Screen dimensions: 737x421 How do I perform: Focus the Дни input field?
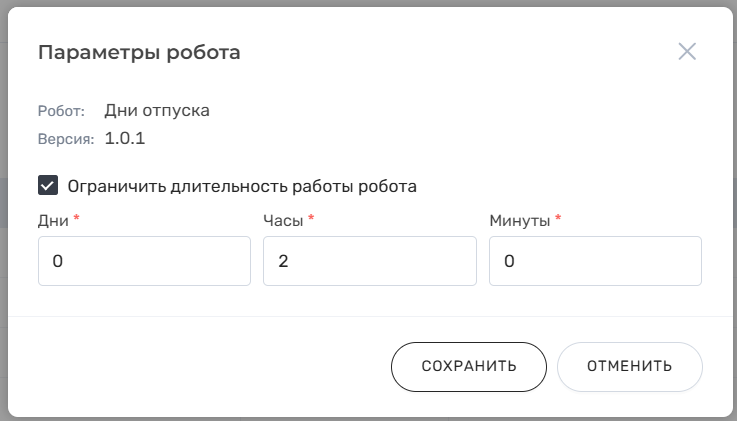click(144, 261)
